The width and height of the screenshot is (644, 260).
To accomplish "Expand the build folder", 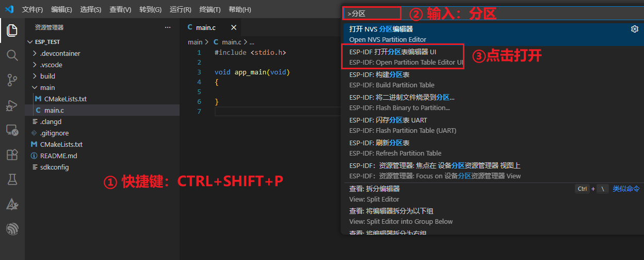I will 102,76.
